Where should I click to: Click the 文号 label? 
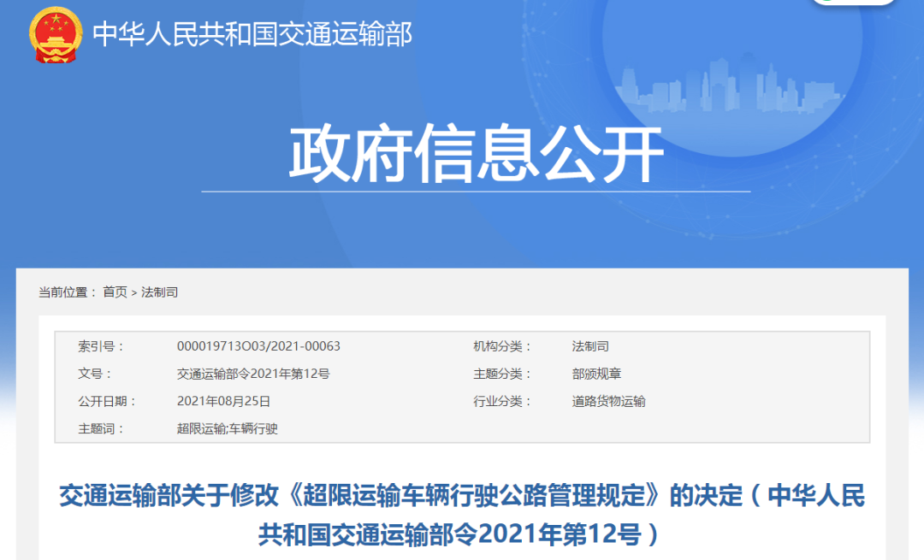94,374
